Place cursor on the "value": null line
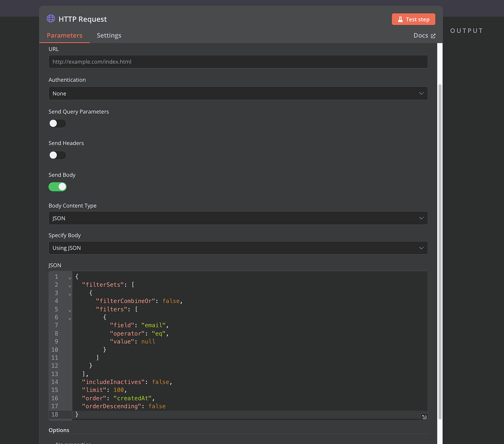Viewport: 504px width, 444px height. click(x=133, y=342)
